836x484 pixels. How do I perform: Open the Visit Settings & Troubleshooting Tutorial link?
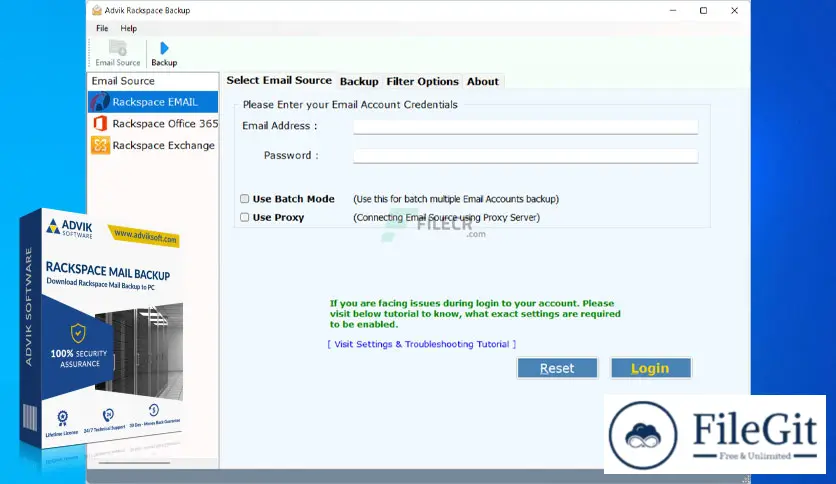coord(422,344)
